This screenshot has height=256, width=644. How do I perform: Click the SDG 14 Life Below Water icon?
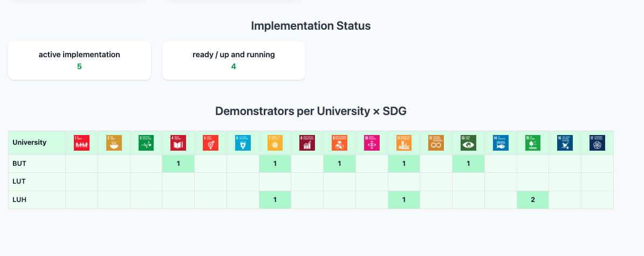click(x=501, y=143)
